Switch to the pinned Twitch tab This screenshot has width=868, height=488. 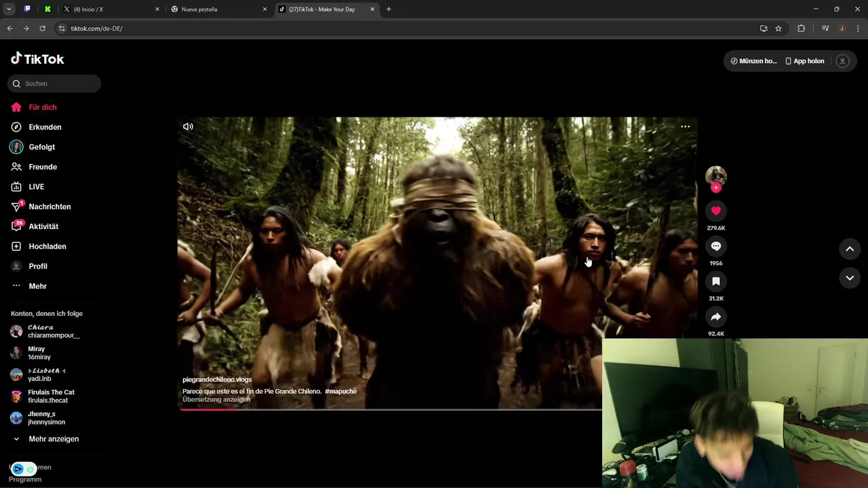(27, 9)
